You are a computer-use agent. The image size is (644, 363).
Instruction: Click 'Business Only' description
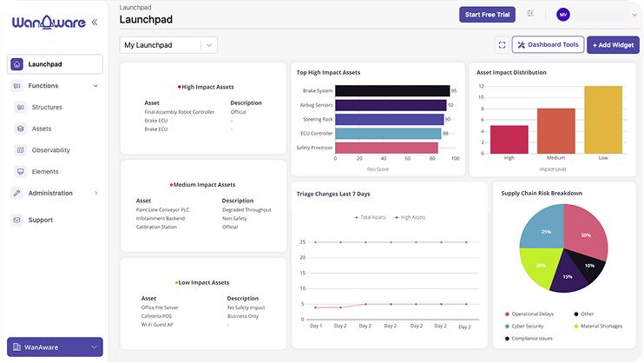[x=243, y=316]
